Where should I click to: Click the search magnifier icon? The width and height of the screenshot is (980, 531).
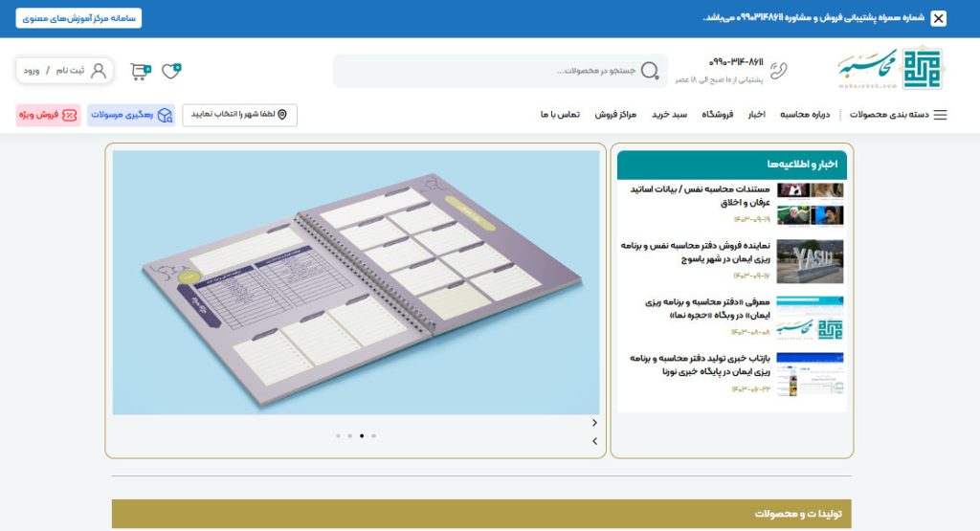(x=650, y=71)
